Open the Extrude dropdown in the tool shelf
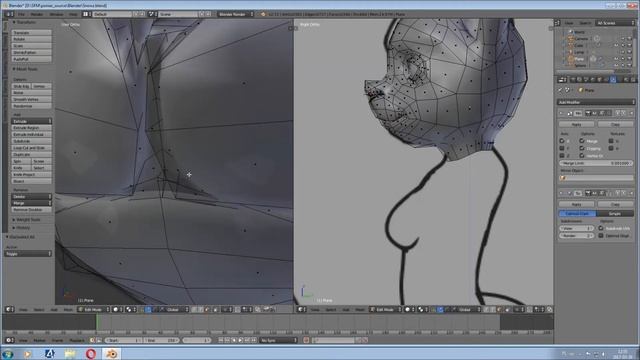 (x=31, y=121)
